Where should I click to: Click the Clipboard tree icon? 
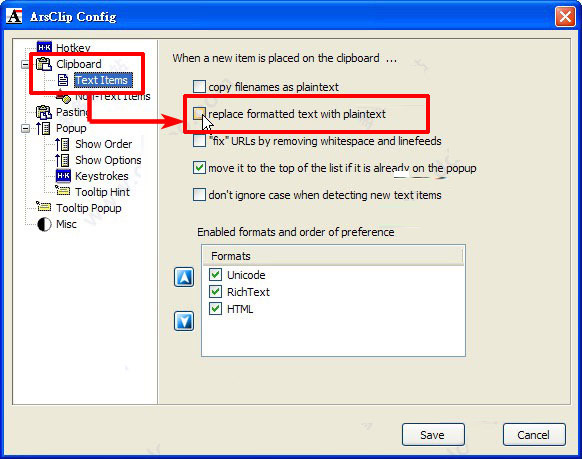tap(44, 64)
